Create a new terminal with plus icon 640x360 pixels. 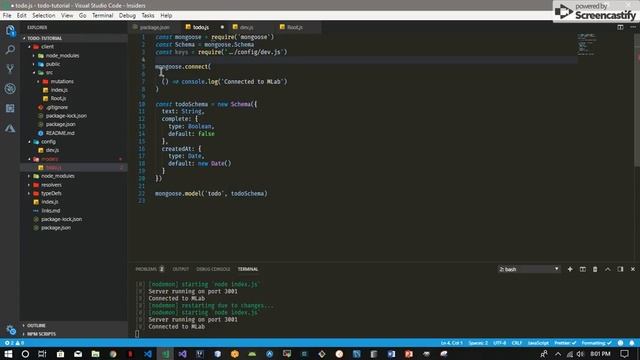(570, 269)
